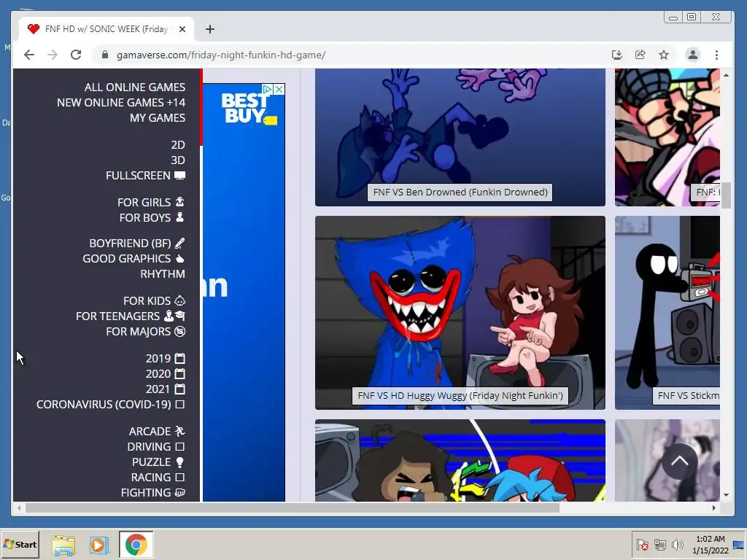
Task: Close the FNF HD browser tab
Action: pos(182,29)
